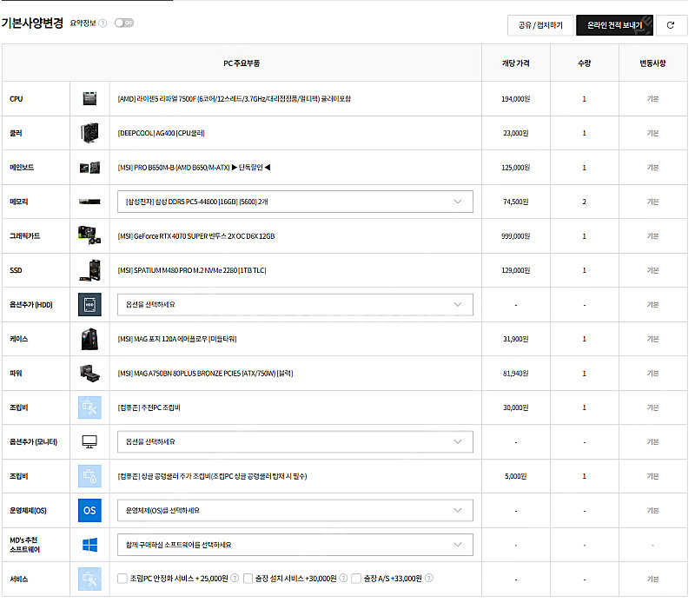Click the MSI B650M-B mainboard image

89,168
